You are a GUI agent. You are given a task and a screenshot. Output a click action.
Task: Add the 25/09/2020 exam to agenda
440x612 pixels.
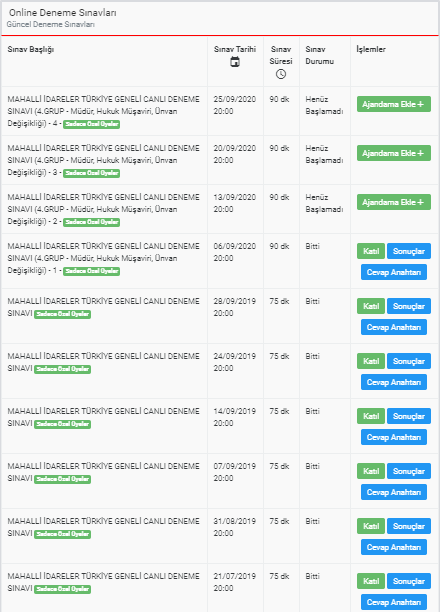[394, 104]
